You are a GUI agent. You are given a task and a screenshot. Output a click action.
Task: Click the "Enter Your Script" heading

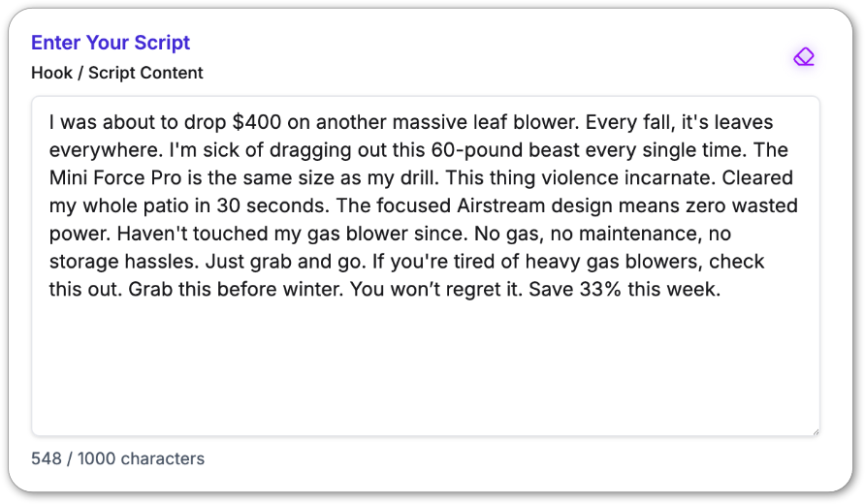pos(111,43)
